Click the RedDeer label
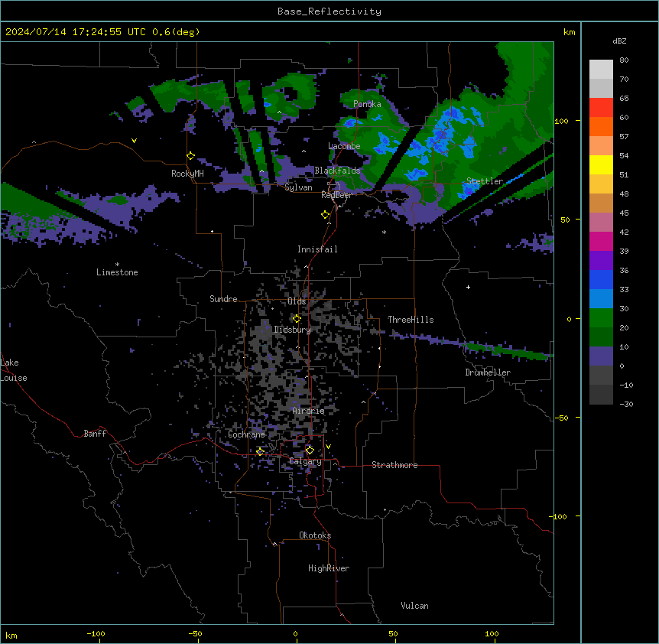The width and height of the screenshot is (659, 644). [336, 194]
